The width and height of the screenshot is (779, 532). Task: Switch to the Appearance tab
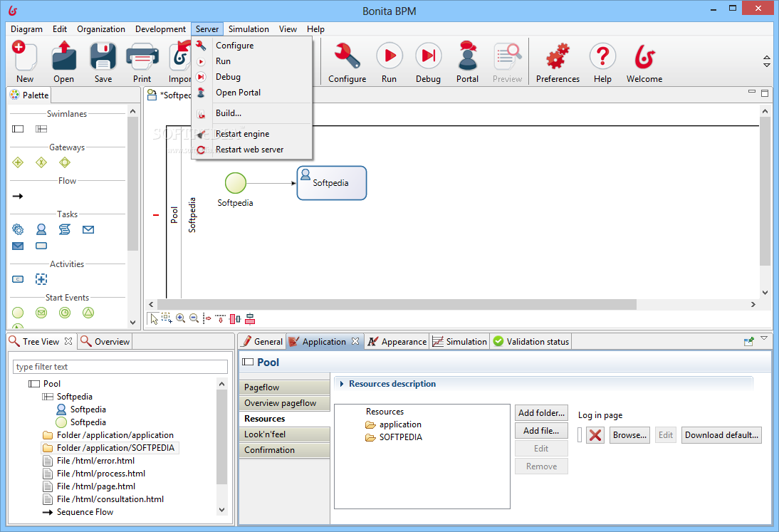coord(397,342)
